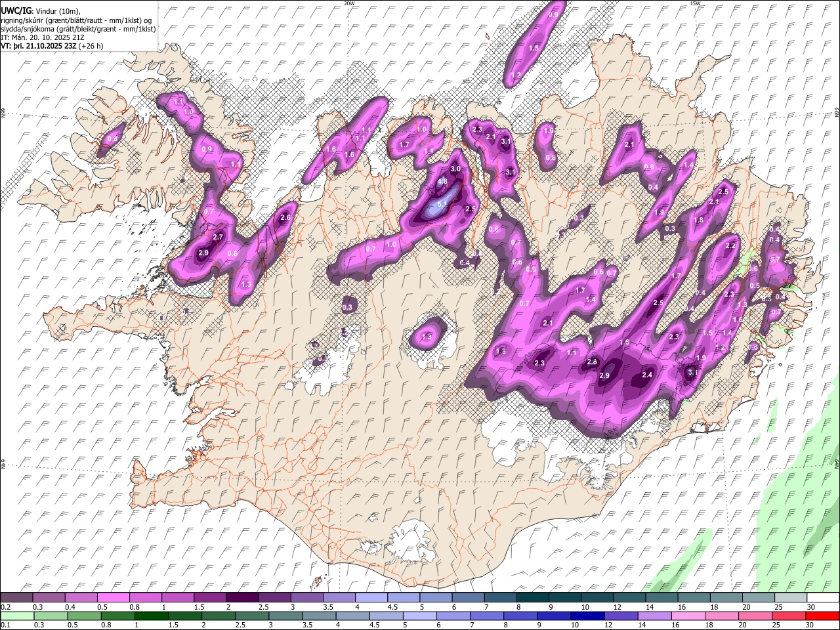Pick the lightest green swatch between 0.1 and 0.3
Screen dimensions: 840x630
tap(16, 616)
